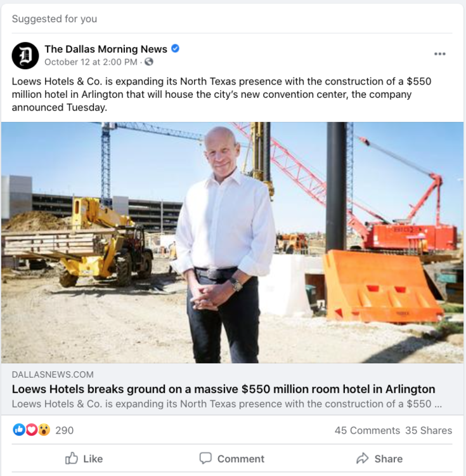Image resolution: width=466 pixels, height=476 pixels.
Task: Click the public globe privacy icon
Action: pyautogui.click(x=149, y=62)
